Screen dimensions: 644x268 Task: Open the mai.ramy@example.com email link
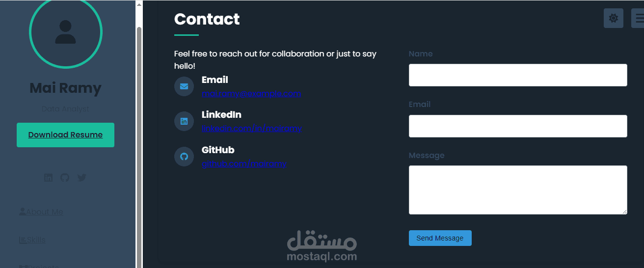pos(251,93)
